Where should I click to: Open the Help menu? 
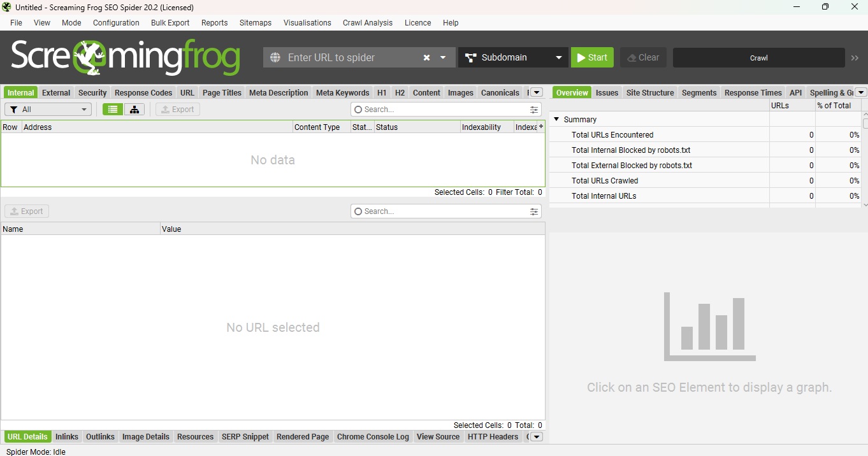click(451, 23)
